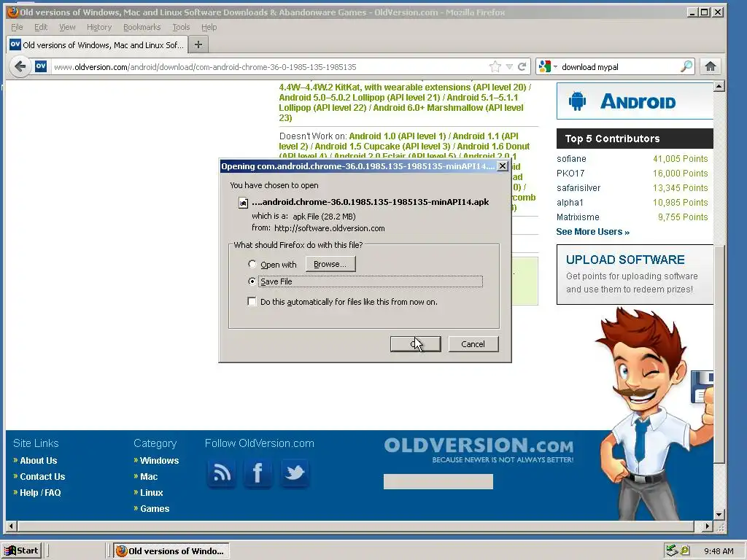Viewport: 747px width, 560px height.
Task: Open the address bar history dropdown arrow
Action: (x=509, y=66)
